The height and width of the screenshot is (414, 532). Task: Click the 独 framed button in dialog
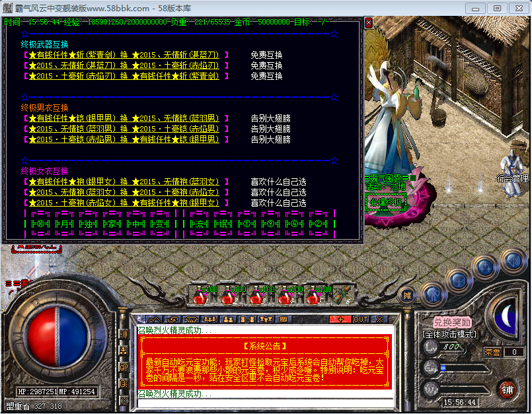click(x=88, y=223)
